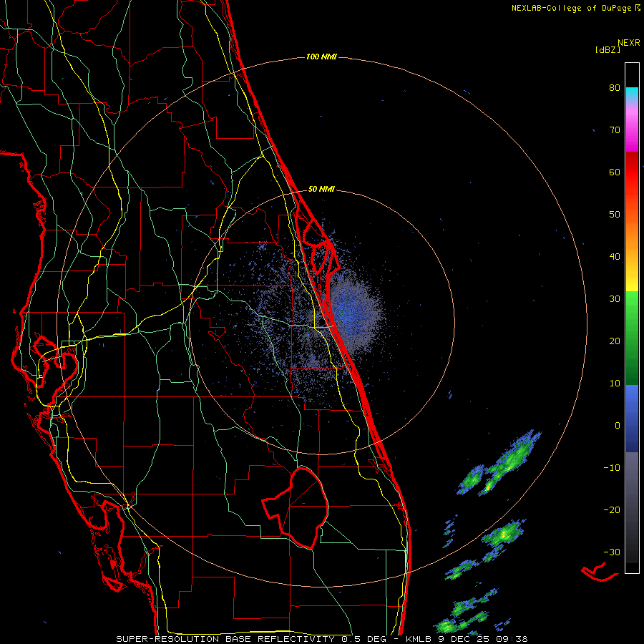Image resolution: width=644 pixels, height=644 pixels.
Task: Click the Lake Okeechobee red outline
Action: click(x=296, y=508)
